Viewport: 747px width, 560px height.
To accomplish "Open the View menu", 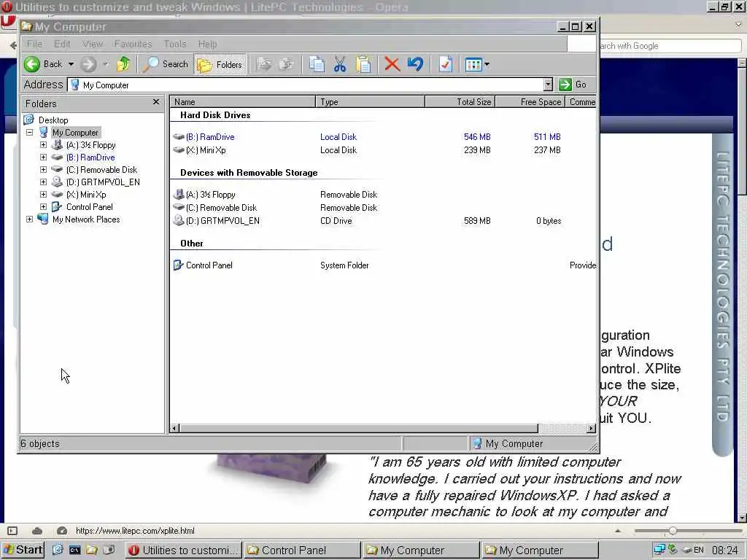I will (93, 44).
